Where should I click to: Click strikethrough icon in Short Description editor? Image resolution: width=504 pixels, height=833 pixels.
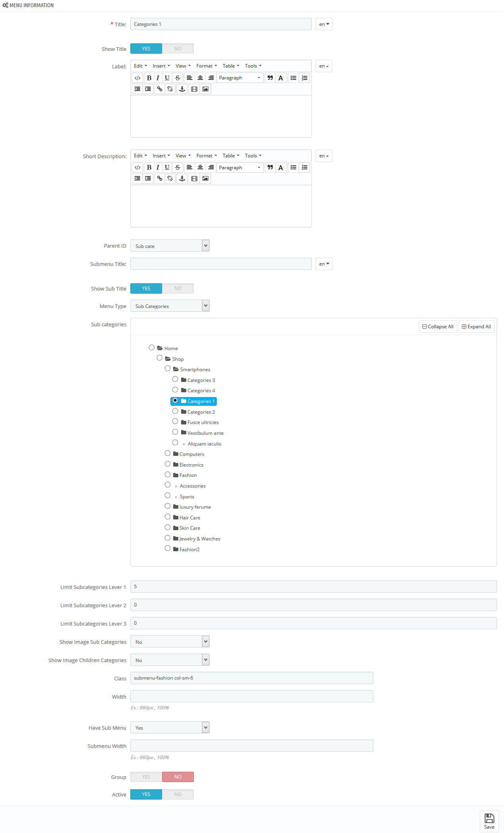[x=178, y=168]
